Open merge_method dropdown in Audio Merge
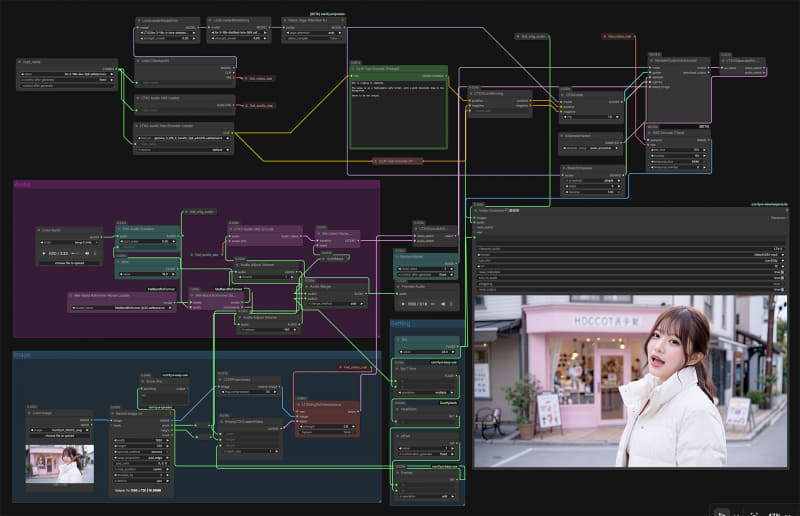Screen dimensions: 800x516 pyautogui.click(x=336, y=304)
